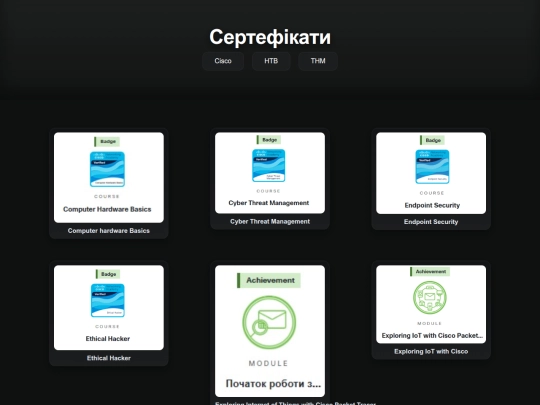
Task: Filter certificates by Cisco
Action: pos(223,61)
